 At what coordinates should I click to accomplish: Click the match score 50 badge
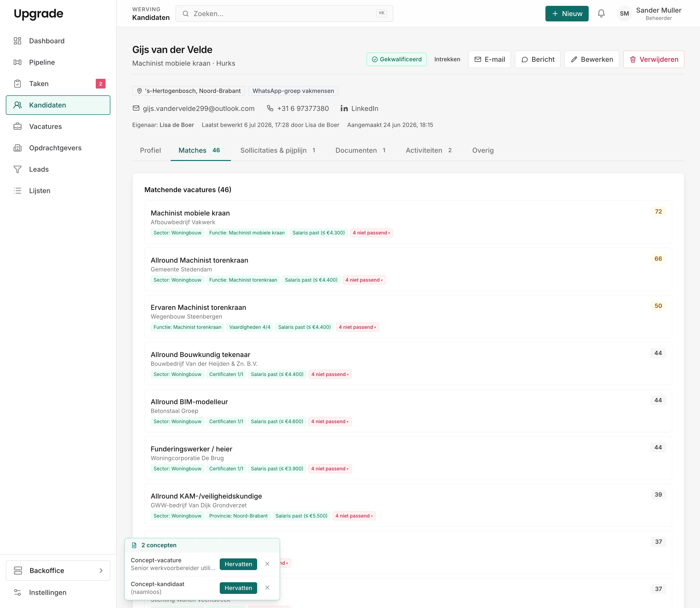click(658, 306)
